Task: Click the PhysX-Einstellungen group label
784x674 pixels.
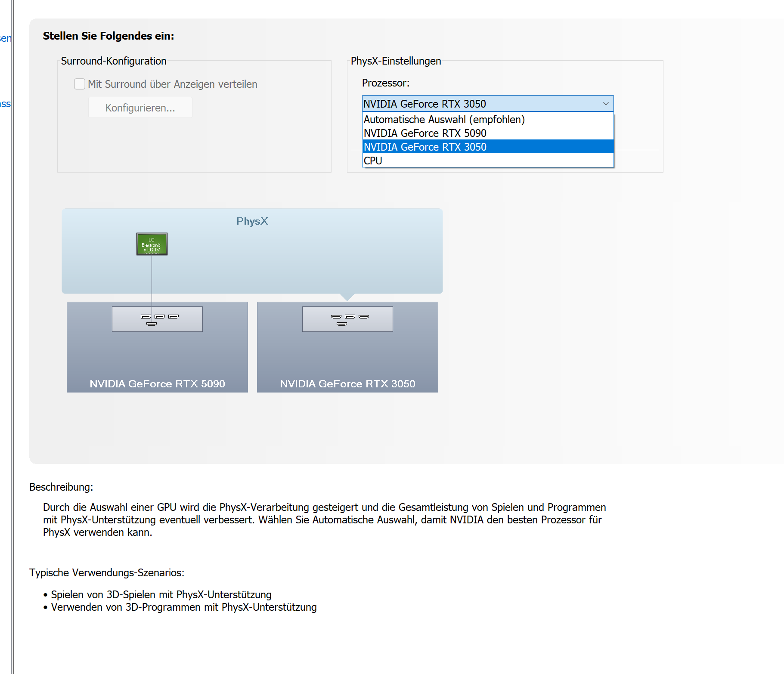Action: point(396,61)
